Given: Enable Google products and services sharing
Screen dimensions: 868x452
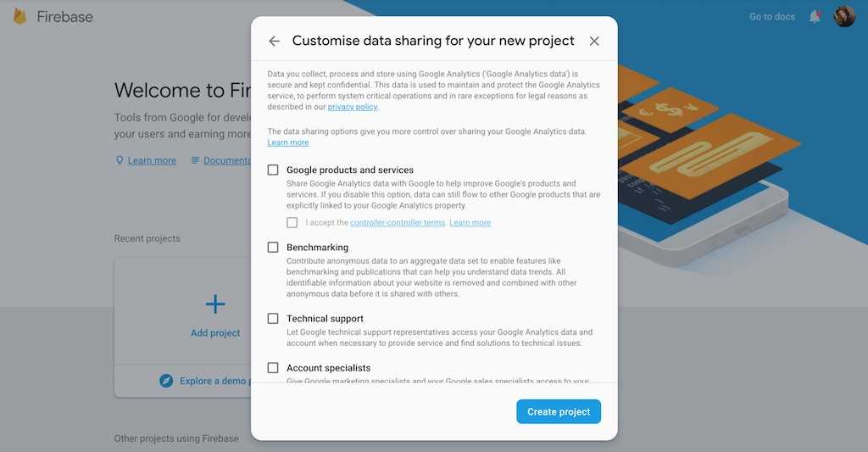Looking at the screenshot, I should pyautogui.click(x=273, y=170).
